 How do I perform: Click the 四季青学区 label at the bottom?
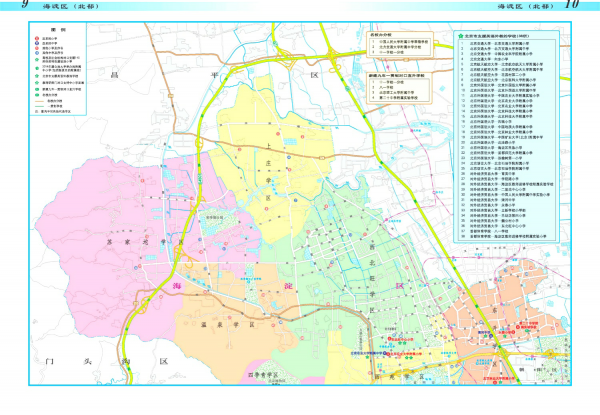(264, 375)
